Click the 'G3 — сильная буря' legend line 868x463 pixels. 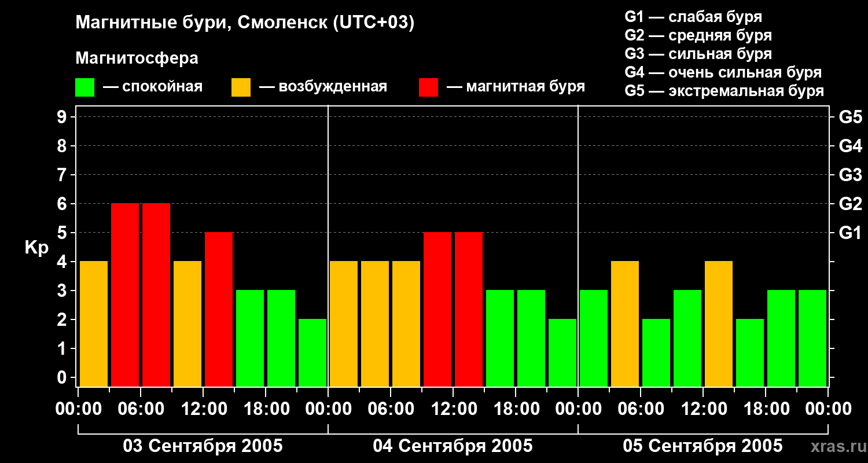(x=698, y=54)
